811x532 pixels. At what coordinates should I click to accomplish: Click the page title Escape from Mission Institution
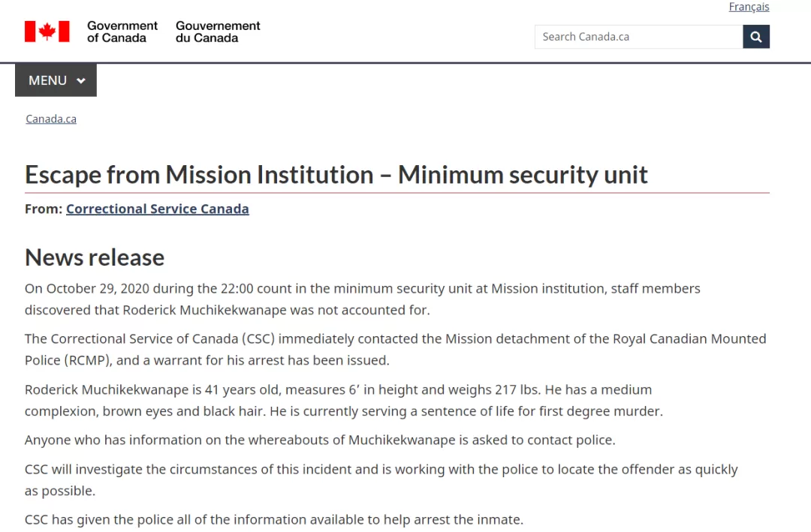336,175
